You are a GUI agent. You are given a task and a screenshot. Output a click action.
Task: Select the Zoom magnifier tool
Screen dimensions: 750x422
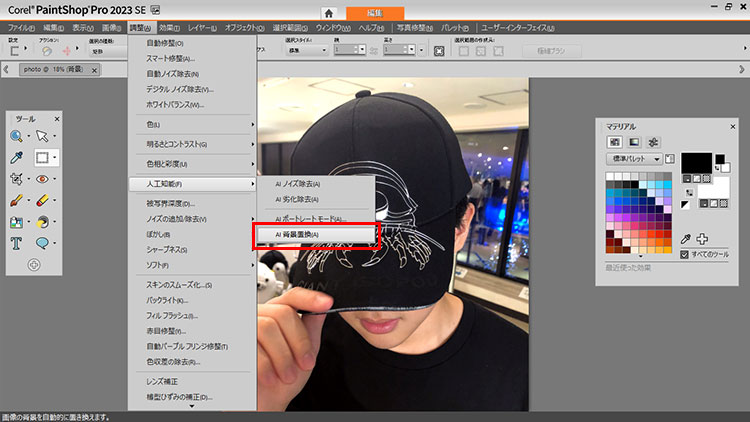[17, 136]
